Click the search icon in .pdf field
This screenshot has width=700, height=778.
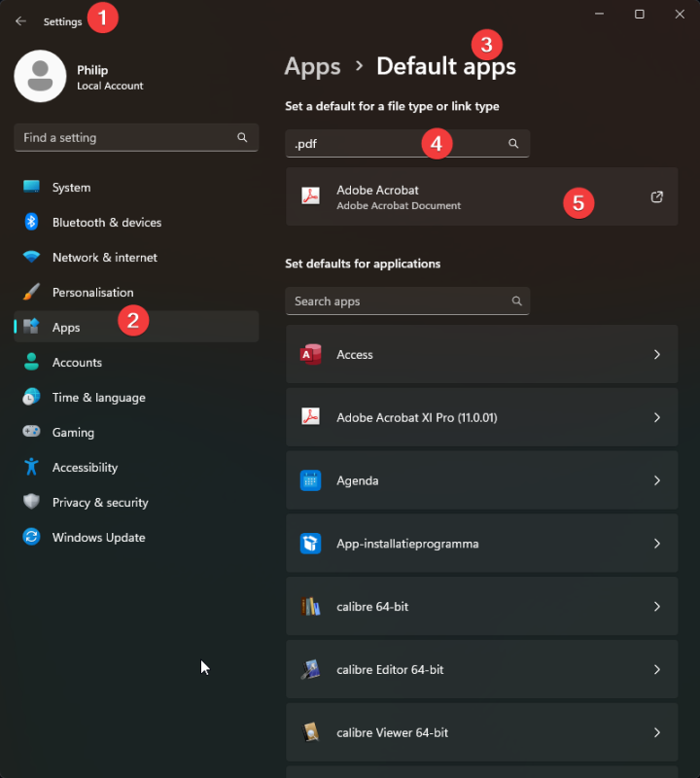pyautogui.click(x=513, y=144)
